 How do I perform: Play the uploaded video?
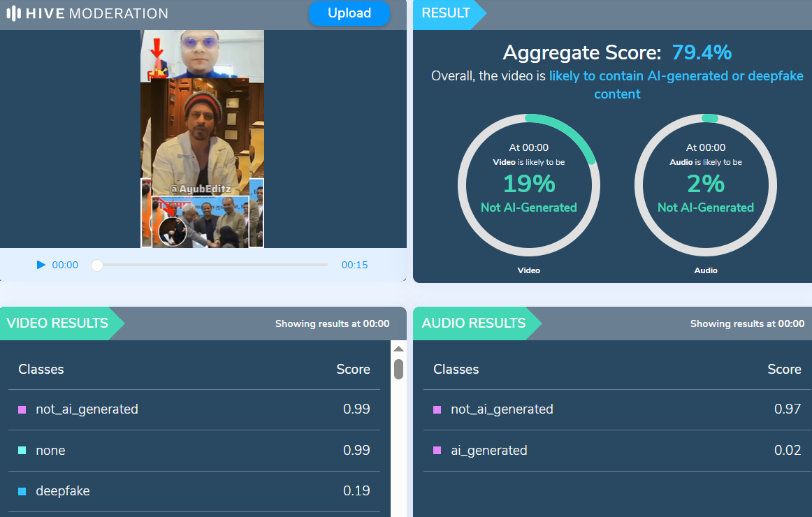41,265
